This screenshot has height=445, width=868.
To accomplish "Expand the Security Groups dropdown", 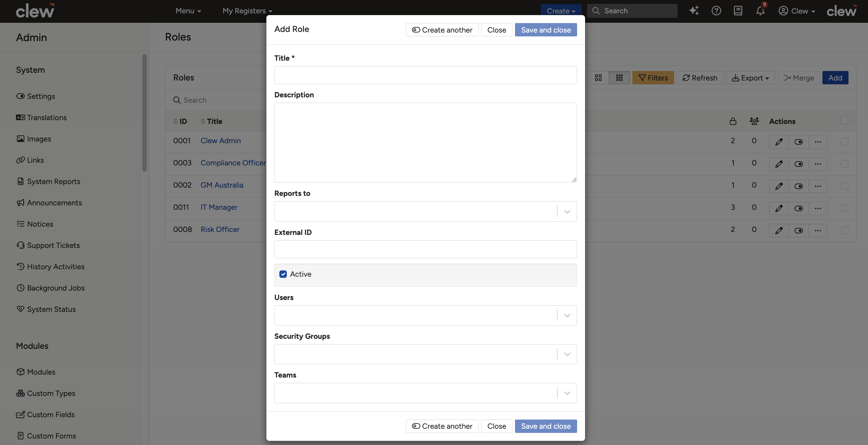I will tap(567, 354).
